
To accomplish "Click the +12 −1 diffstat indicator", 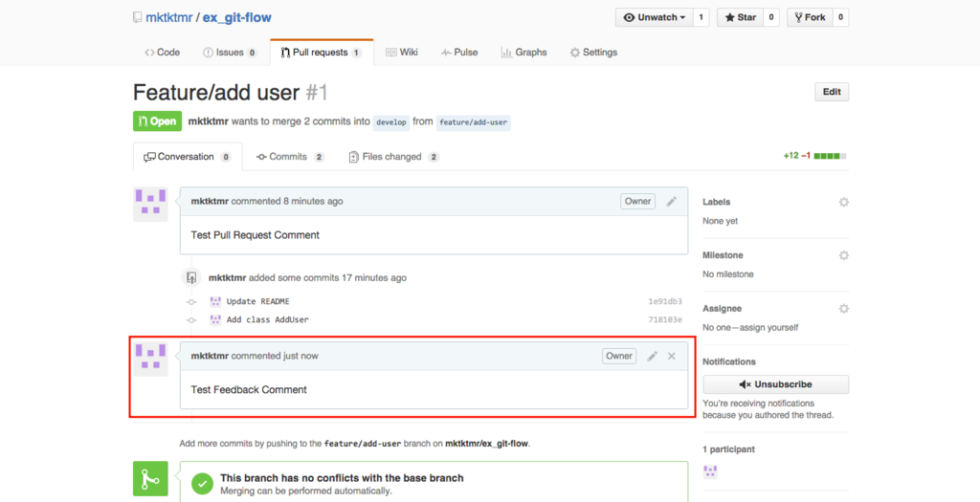I will click(815, 156).
